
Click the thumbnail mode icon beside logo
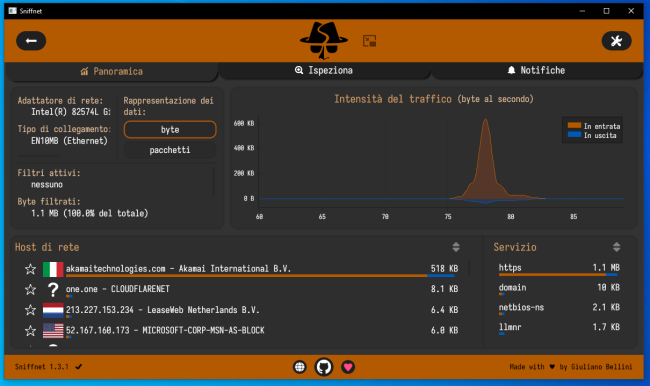(369, 41)
